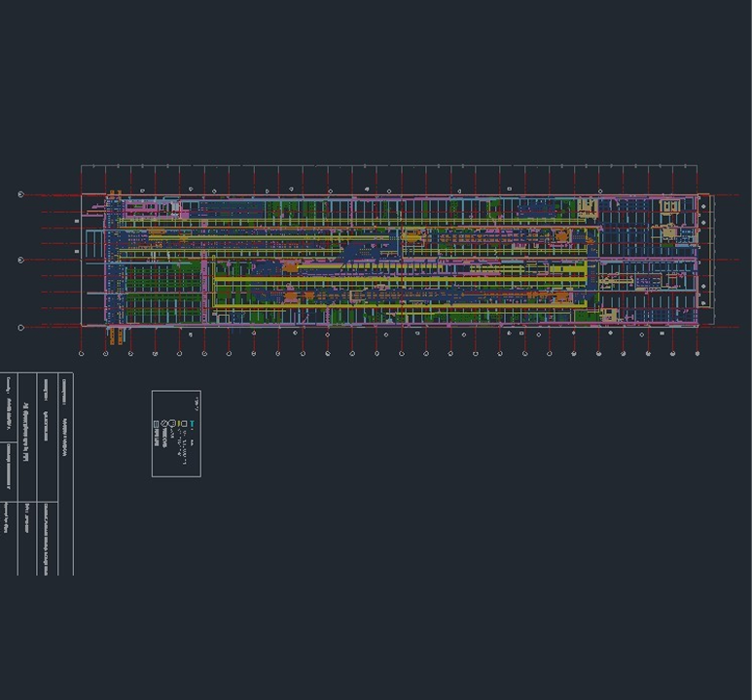Select the rotated title block table
The height and width of the screenshot is (700, 752).
[x=37, y=473]
